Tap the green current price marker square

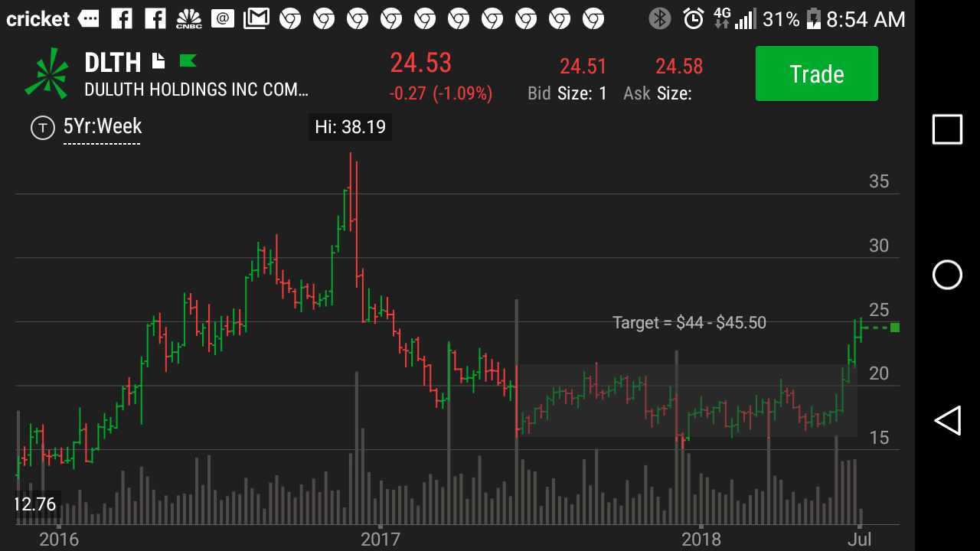point(895,328)
